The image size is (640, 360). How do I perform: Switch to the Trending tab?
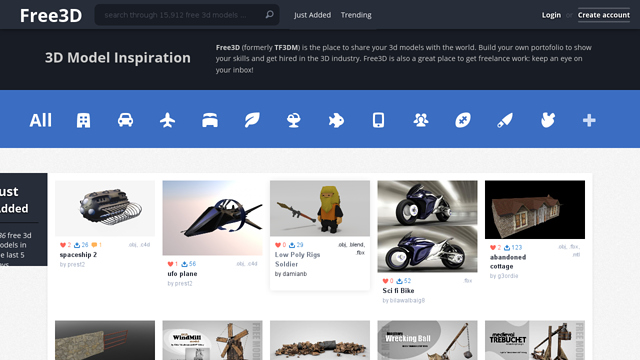pos(356,15)
